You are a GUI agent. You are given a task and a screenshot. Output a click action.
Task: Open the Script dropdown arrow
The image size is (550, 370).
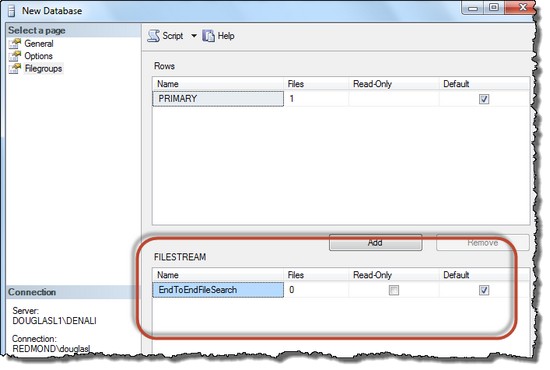[x=194, y=36]
